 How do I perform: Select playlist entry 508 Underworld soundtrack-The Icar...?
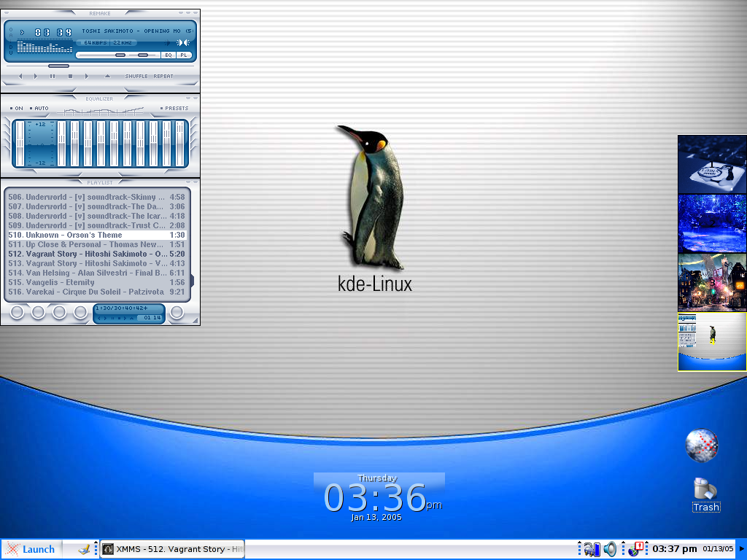click(x=97, y=216)
